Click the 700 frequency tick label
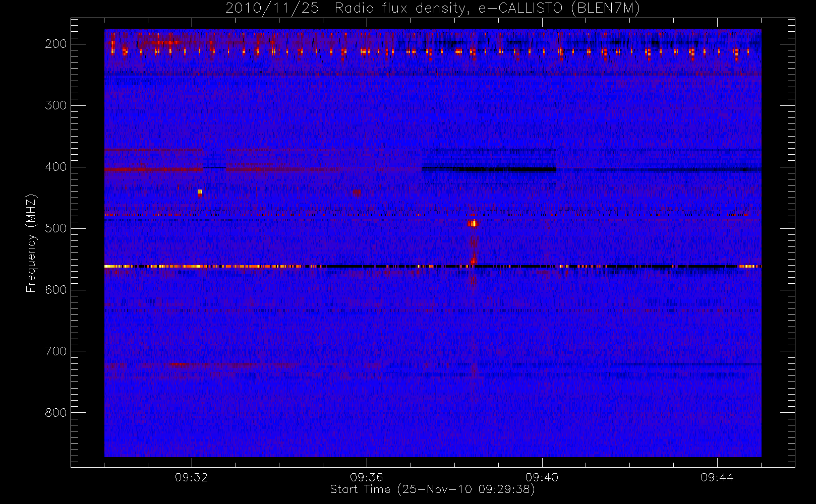Viewport: 816px width, 504px height. (x=56, y=351)
